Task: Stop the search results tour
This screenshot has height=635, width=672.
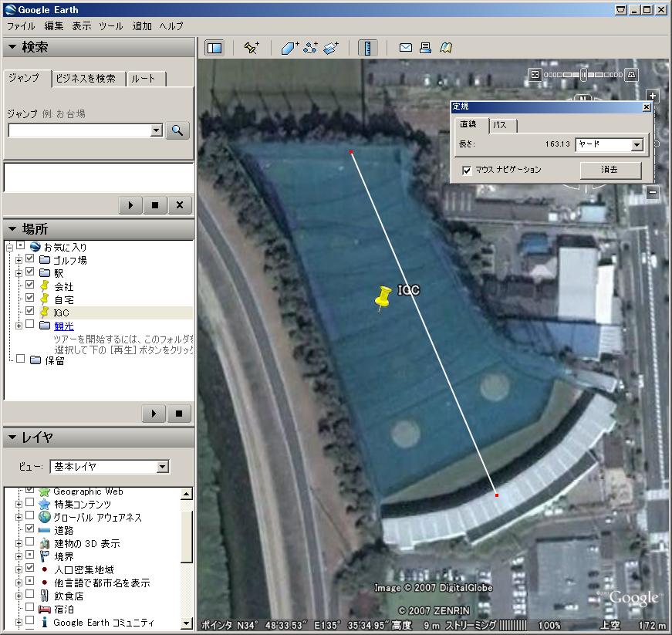Action: click(x=155, y=205)
